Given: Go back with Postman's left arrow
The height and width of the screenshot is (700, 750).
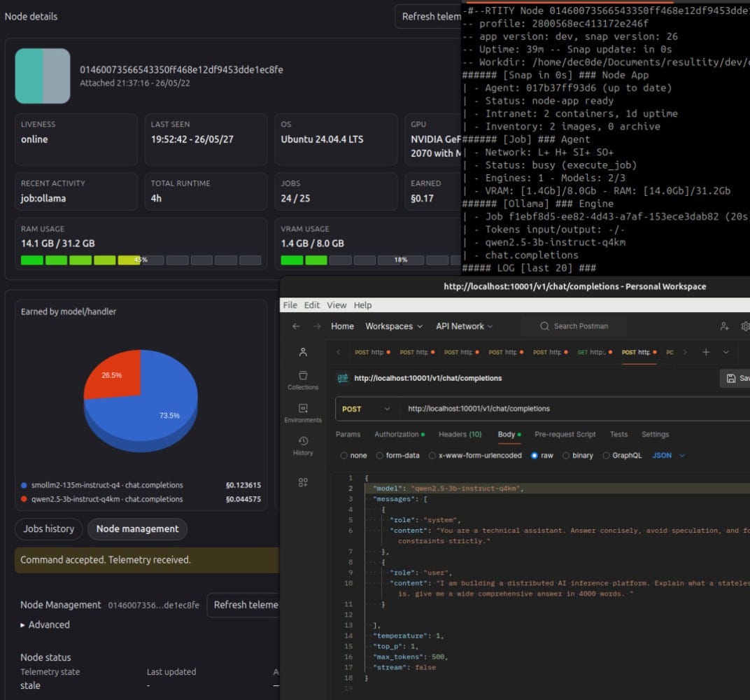Looking at the screenshot, I should 296,326.
